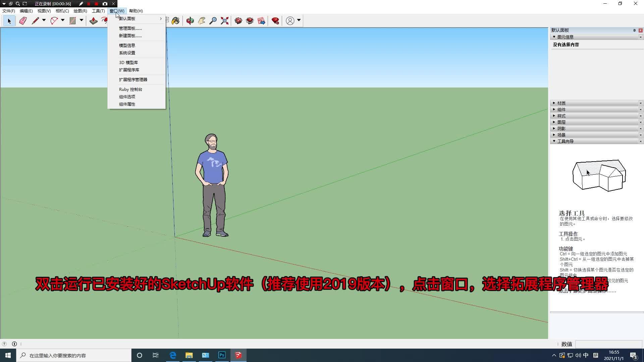Activate the Push/Pull tool

point(93,21)
